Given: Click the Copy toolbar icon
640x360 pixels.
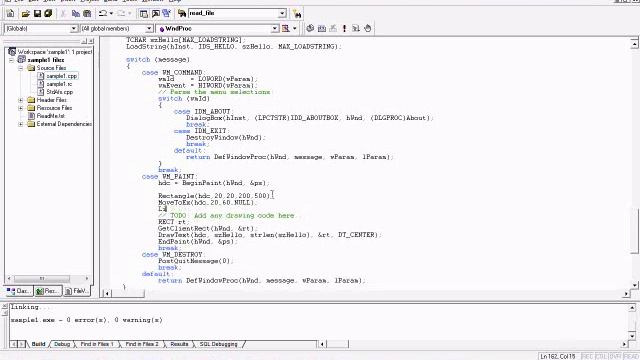Looking at the screenshot, I should [76, 13].
